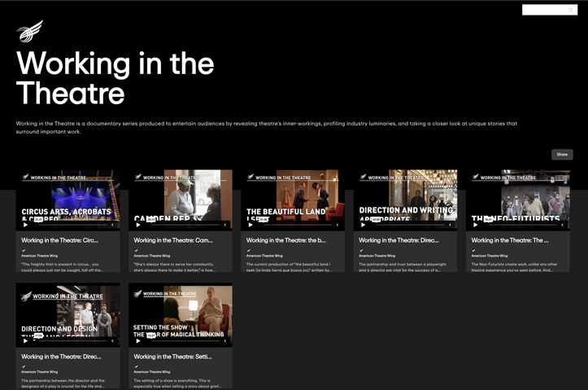Click speaker icon on Direction and Writing video
The height and width of the screenshot is (390, 588).
[x=450, y=225]
